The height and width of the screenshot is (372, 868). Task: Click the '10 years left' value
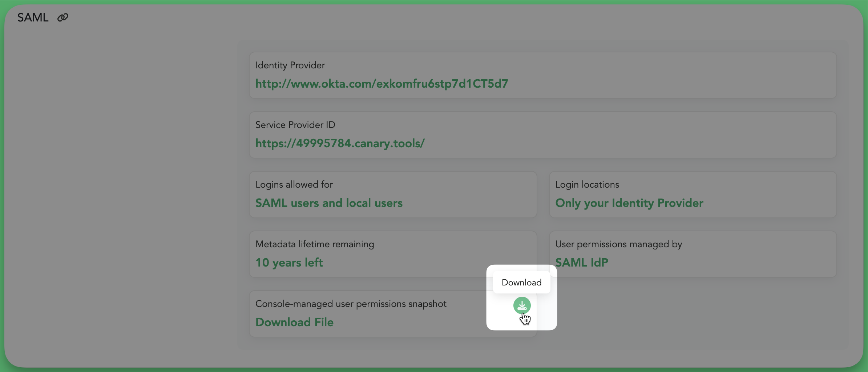(289, 263)
